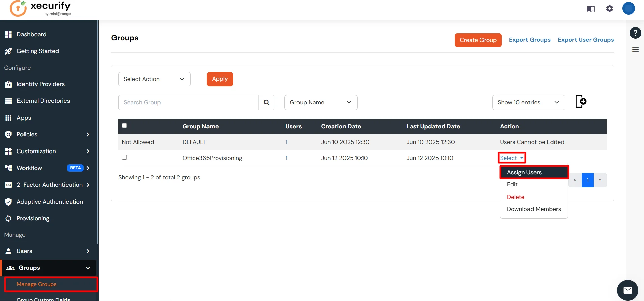Click the next page » button
Viewport: 644px width, 301px height.
tap(600, 180)
